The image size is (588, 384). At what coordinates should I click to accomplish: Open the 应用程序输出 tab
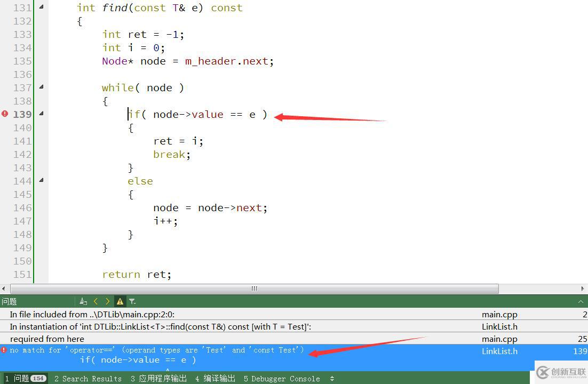tap(158, 378)
